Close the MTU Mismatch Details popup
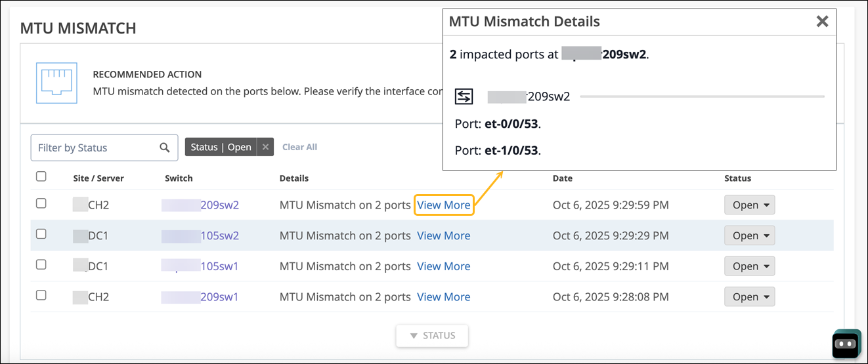 click(822, 22)
